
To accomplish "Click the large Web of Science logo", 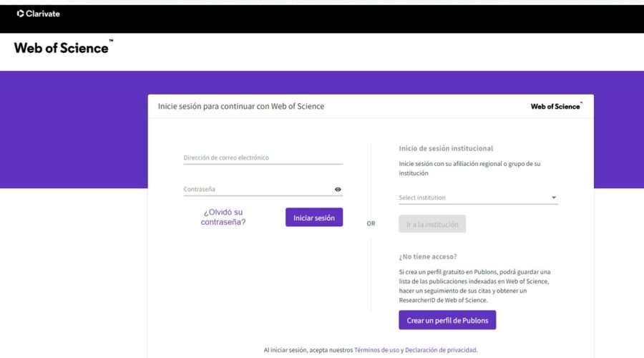I will [63, 47].
